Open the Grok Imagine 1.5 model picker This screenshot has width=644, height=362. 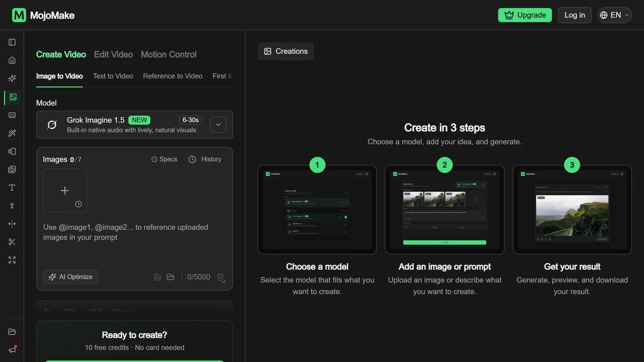click(134, 125)
